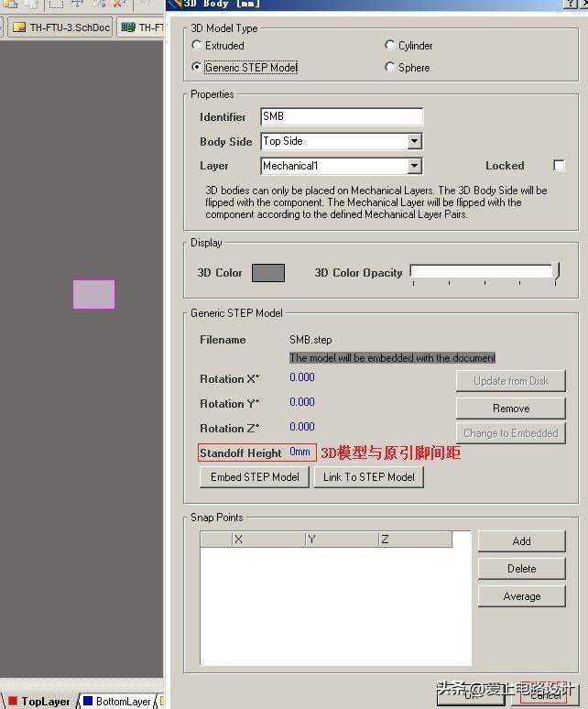Click the Delete snap point button
This screenshot has width=588, height=709.
pyautogui.click(x=521, y=569)
